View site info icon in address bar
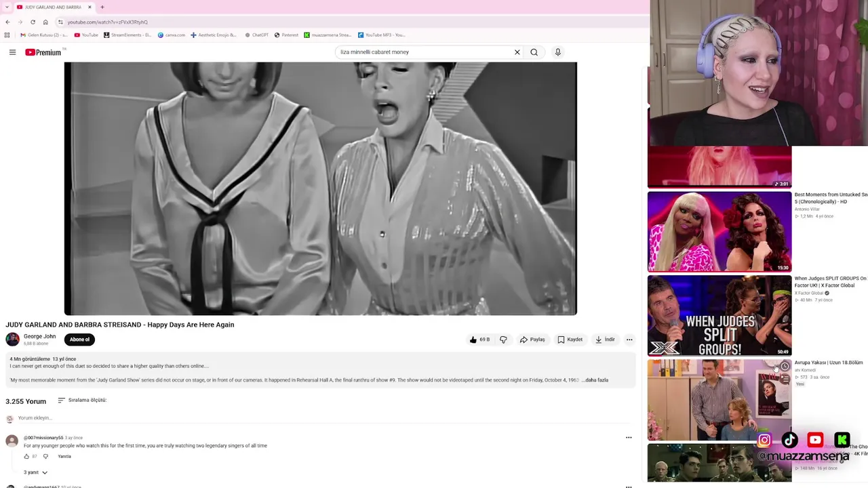Viewport: 868px width, 488px height. [x=60, y=22]
